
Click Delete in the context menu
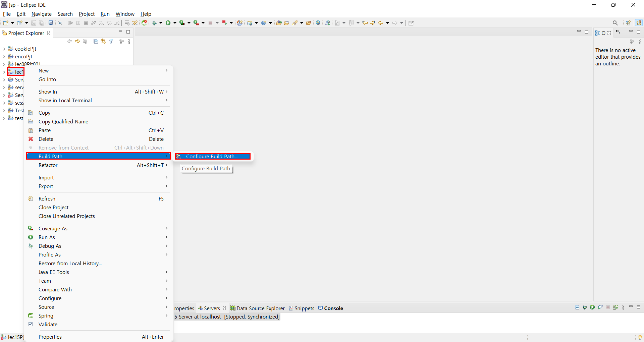coord(99,139)
